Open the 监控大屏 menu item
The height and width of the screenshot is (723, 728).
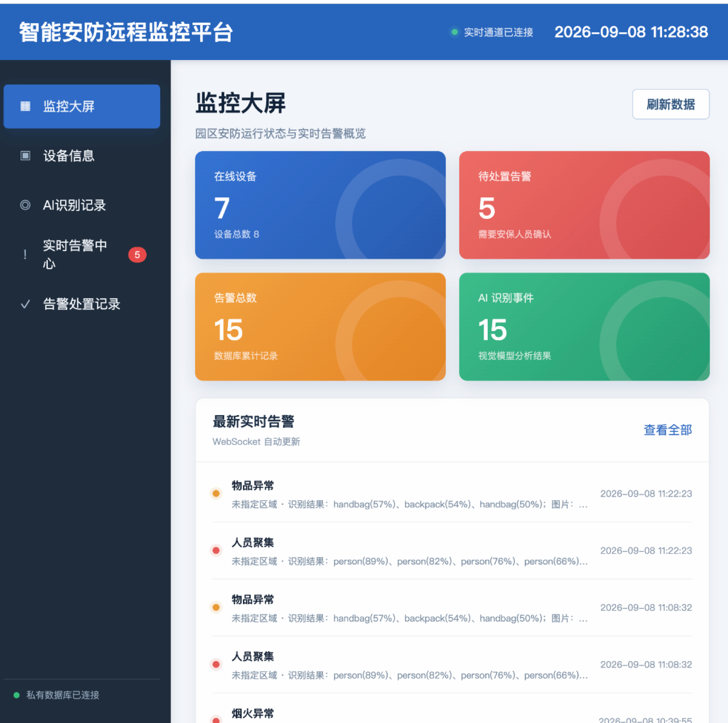[82, 106]
